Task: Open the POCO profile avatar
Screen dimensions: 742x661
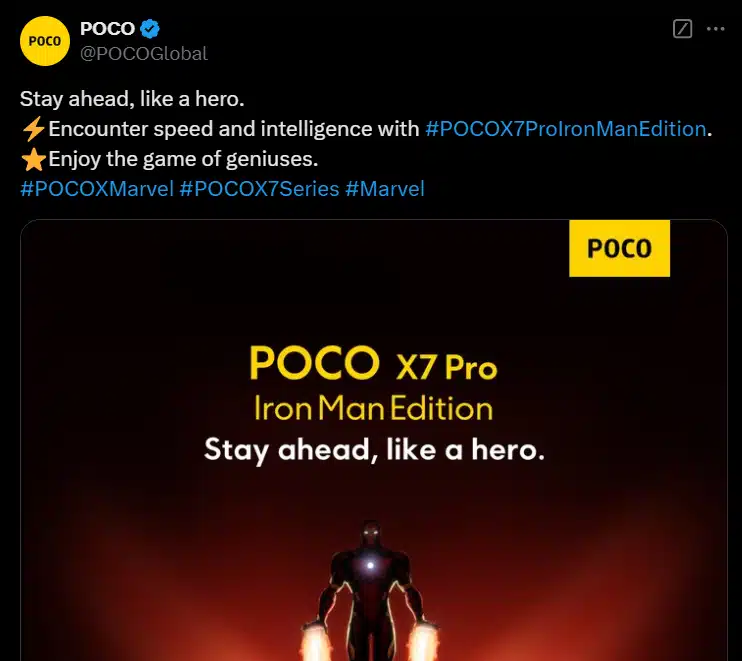Action: pos(44,41)
